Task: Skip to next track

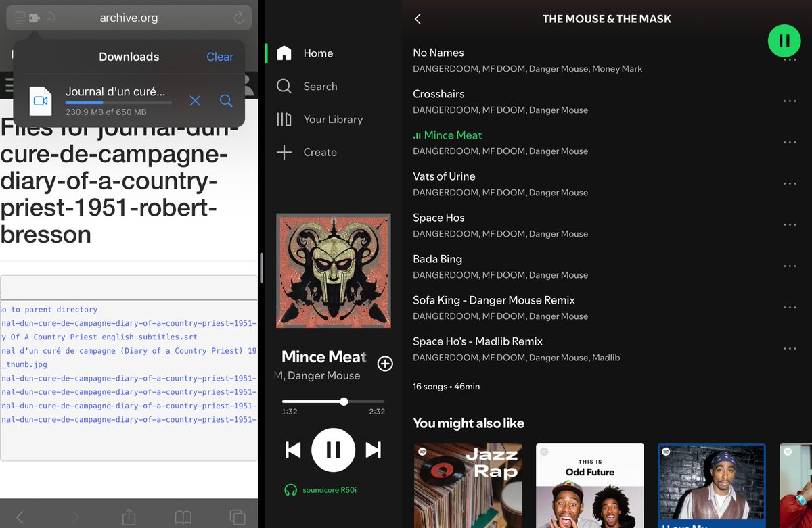Action: pos(374,450)
